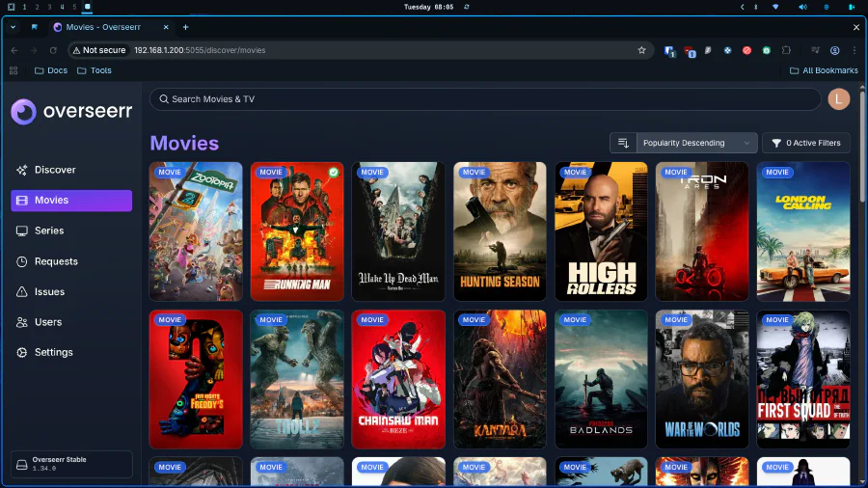This screenshot has height=488, width=868.
Task: Open the Discover page in sidebar
Action: coord(54,170)
